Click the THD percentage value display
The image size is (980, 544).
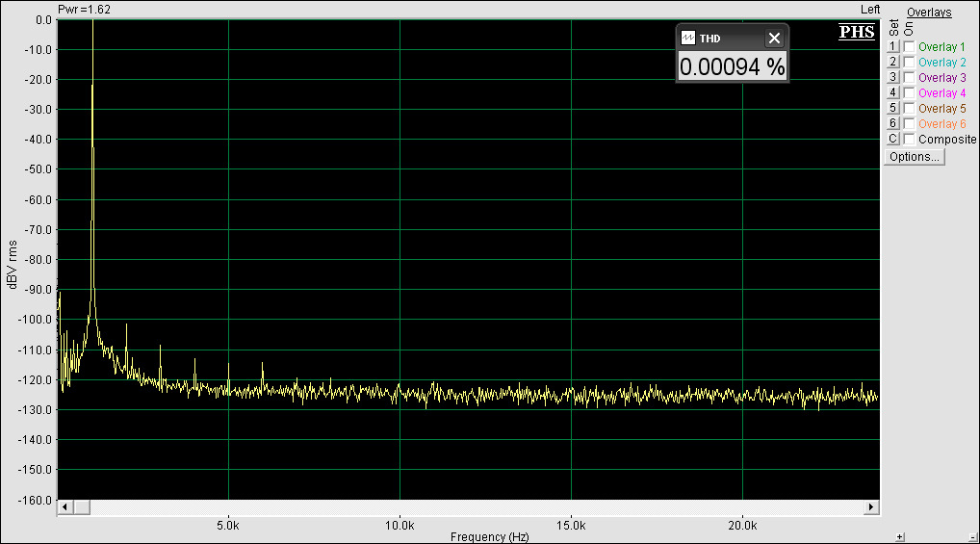pyautogui.click(x=732, y=67)
